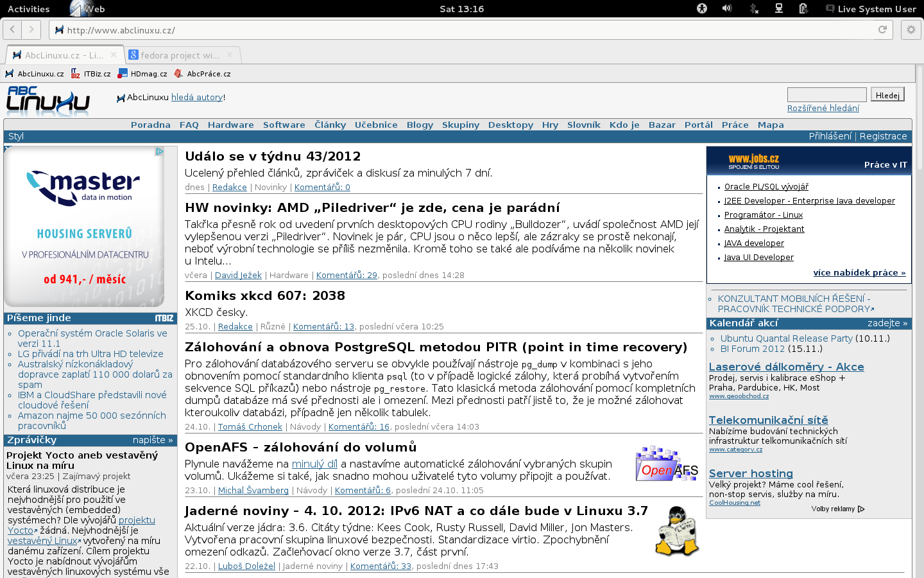Close the fedora project tab
This screenshot has height=578, width=924.
(229, 55)
